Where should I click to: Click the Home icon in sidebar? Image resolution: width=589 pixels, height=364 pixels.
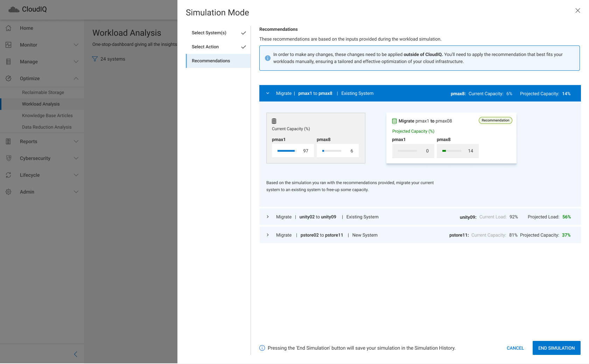pyautogui.click(x=9, y=28)
